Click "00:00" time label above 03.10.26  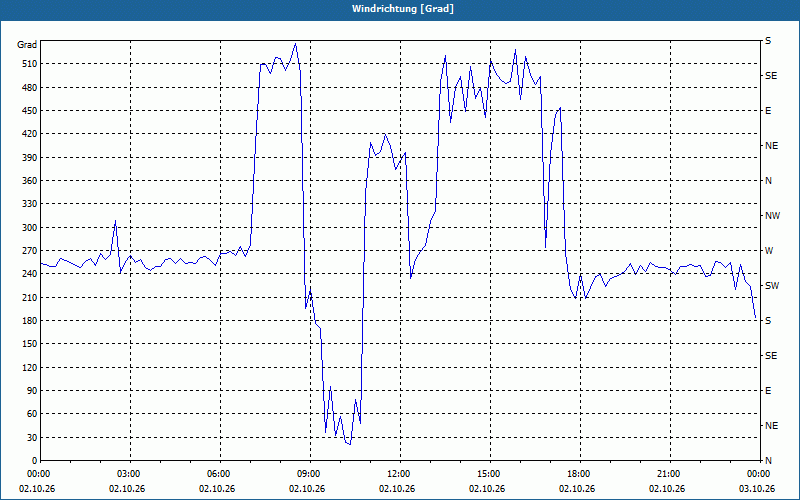point(758,474)
